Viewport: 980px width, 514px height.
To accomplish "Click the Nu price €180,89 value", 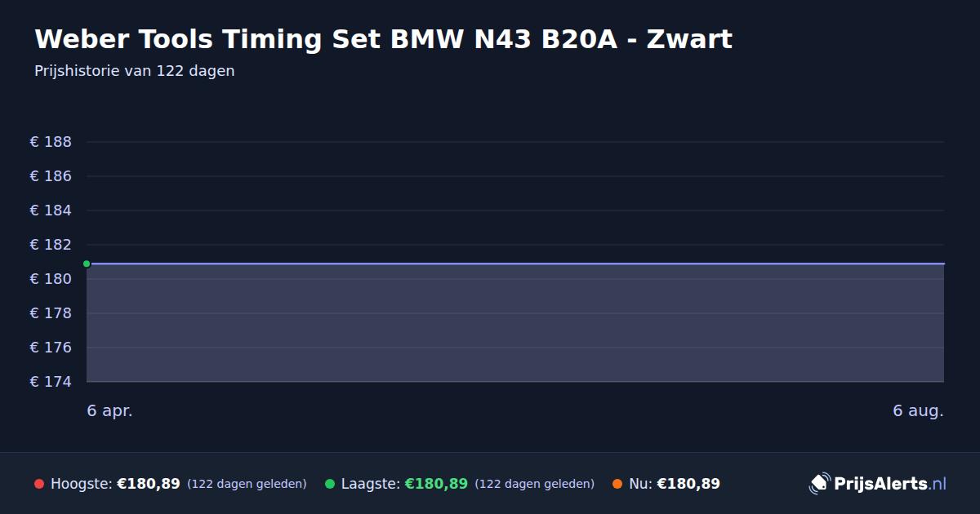I will coord(688,484).
